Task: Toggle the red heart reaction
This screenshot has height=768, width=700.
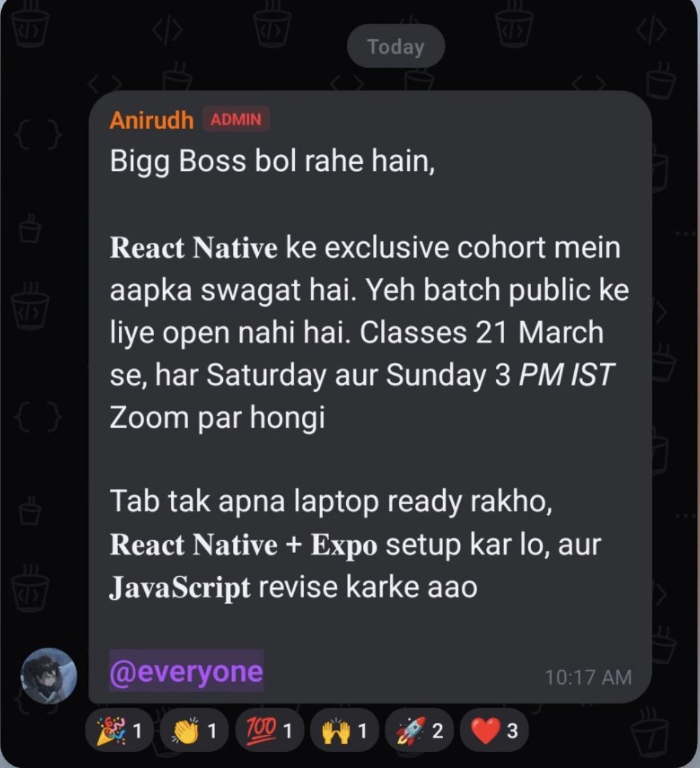Action: [x=494, y=730]
